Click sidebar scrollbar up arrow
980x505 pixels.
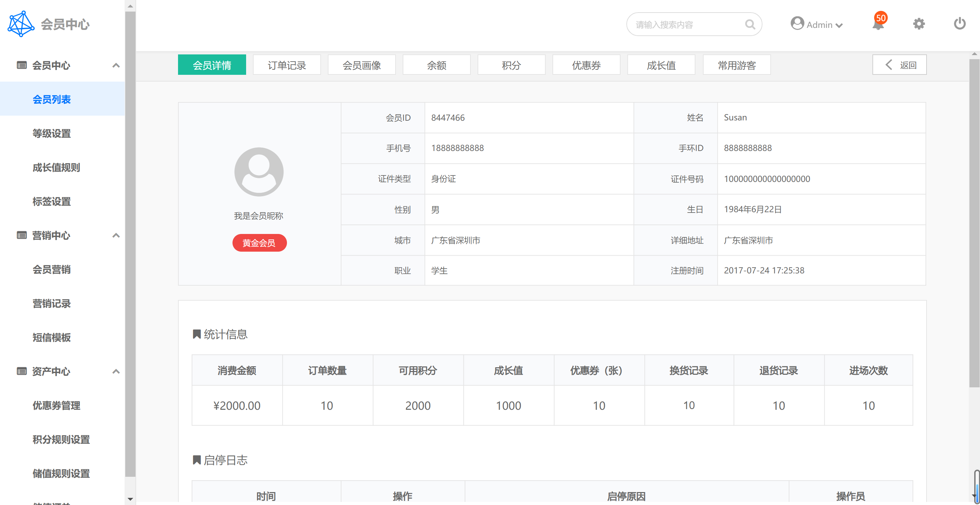click(130, 6)
